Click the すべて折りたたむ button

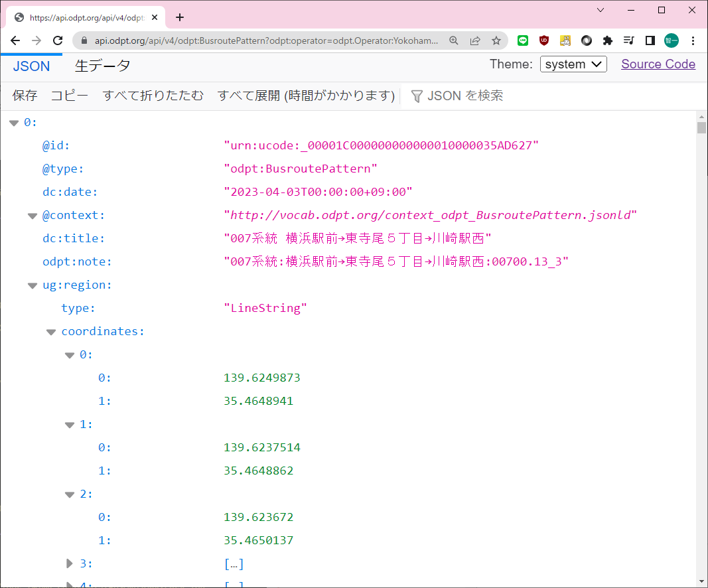(153, 96)
